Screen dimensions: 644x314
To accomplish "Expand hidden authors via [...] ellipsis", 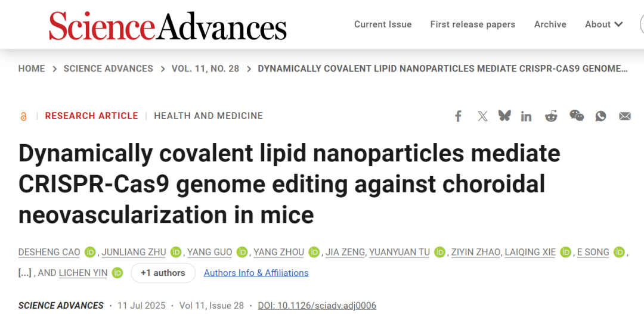I will pyautogui.click(x=24, y=272).
